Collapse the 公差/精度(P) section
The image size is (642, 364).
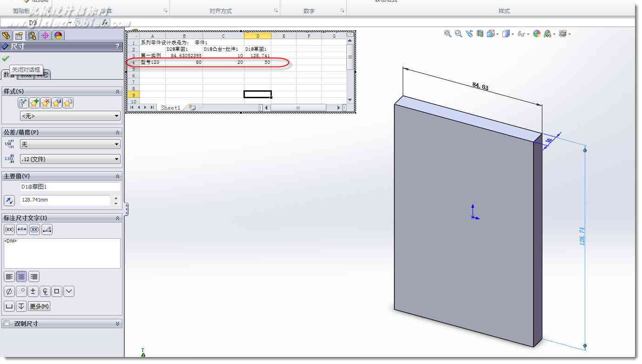pos(117,133)
